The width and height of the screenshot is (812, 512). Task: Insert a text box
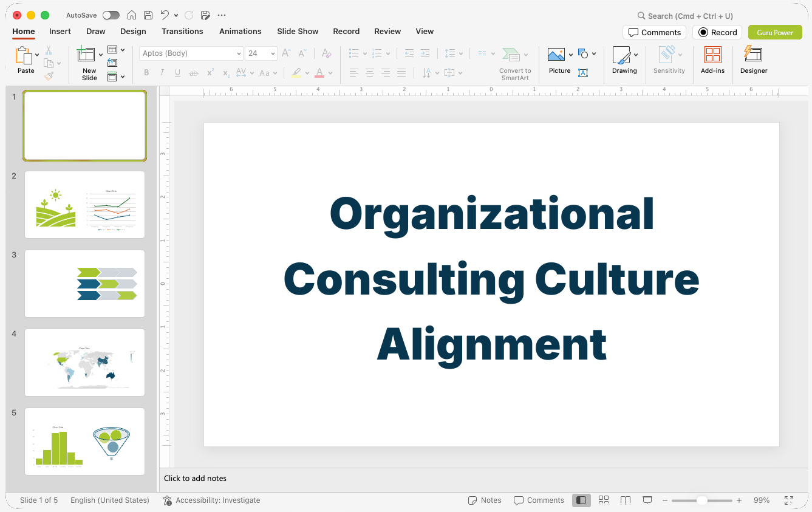click(x=583, y=73)
